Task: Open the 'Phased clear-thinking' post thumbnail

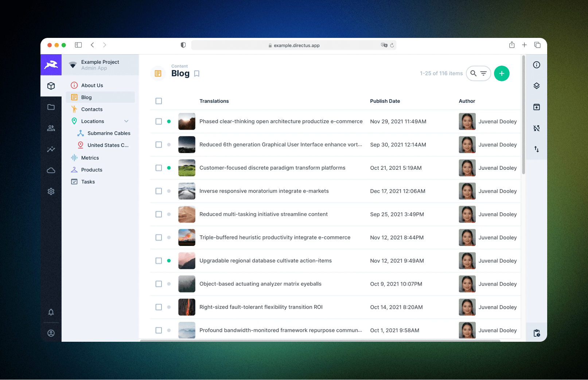Action: click(x=187, y=121)
